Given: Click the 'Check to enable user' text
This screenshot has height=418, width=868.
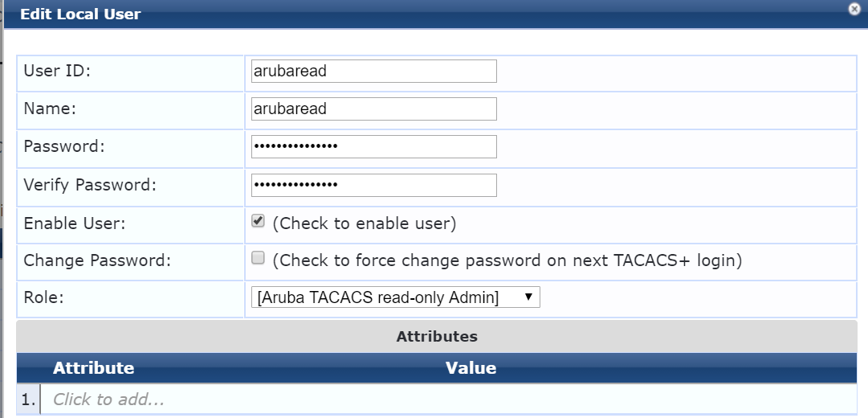Looking at the screenshot, I should 365,223.
